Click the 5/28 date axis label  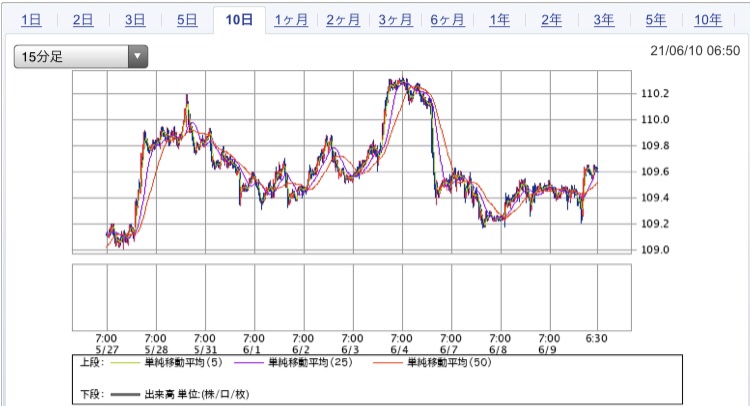156,350
